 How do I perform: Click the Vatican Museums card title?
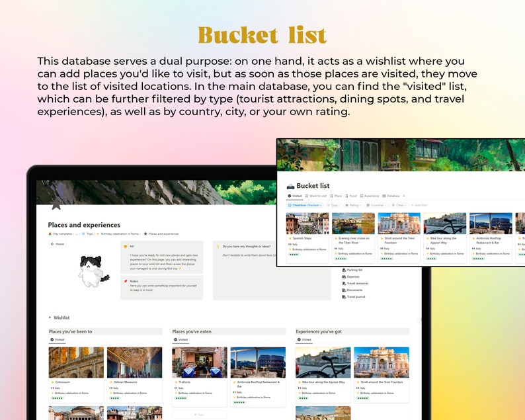tap(126, 382)
